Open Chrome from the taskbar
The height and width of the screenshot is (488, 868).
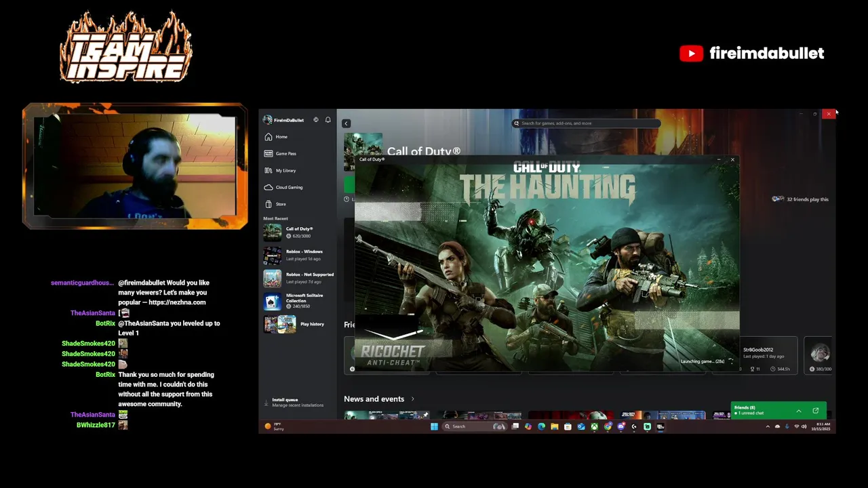608,427
